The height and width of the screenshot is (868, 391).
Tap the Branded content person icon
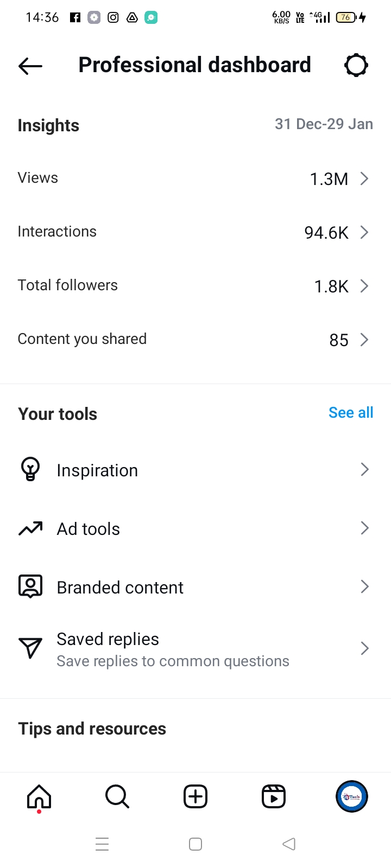30,586
